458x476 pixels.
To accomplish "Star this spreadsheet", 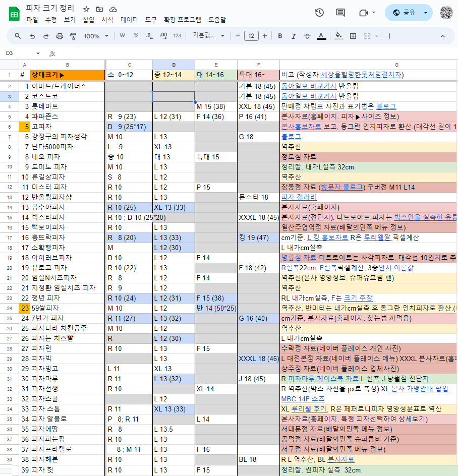I will [x=86, y=9].
